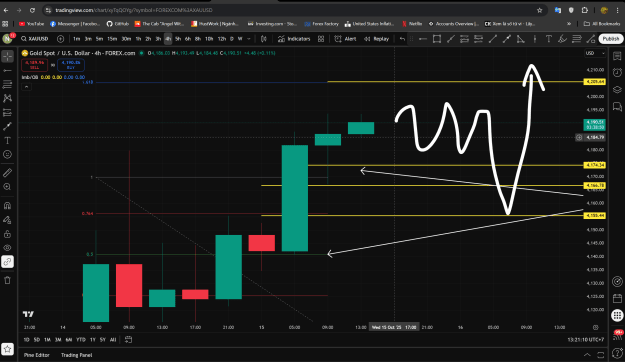Open the Pine Editor tab
The width and height of the screenshot is (625, 362).
coord(37,355)
